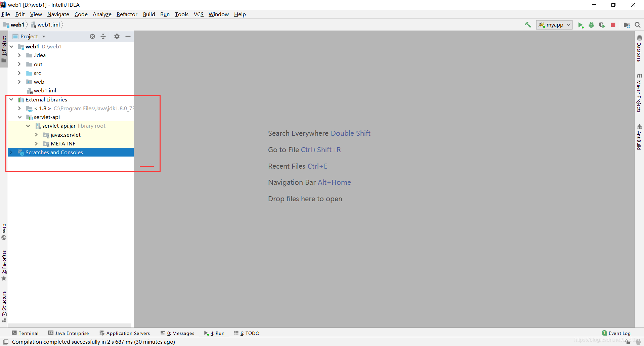
Task: Collapse the servlet-api library node
Action: coord(19,117)
